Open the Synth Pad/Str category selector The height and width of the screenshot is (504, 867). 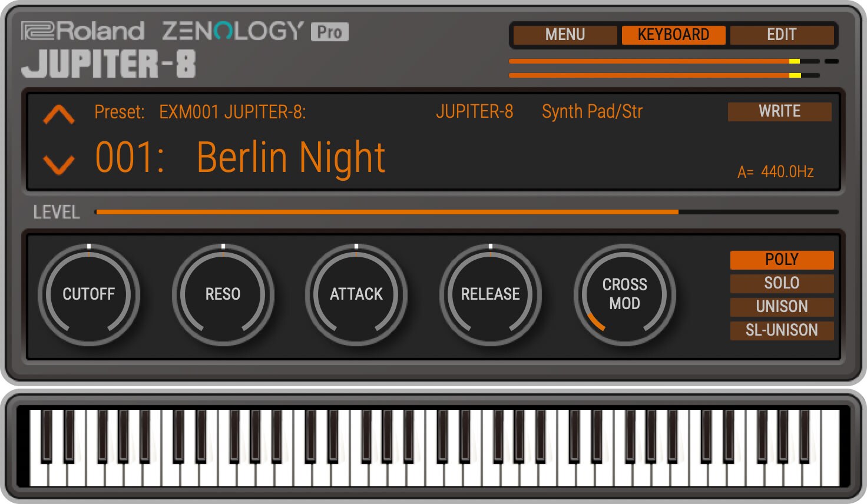pyautogui.click(x=592, y=111)
